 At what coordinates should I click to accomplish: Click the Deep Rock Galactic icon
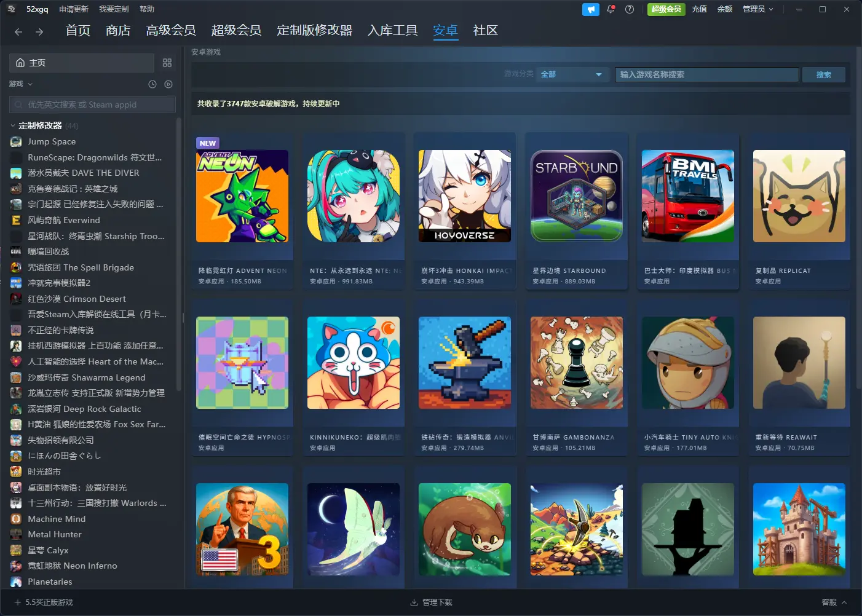[16, 409]
